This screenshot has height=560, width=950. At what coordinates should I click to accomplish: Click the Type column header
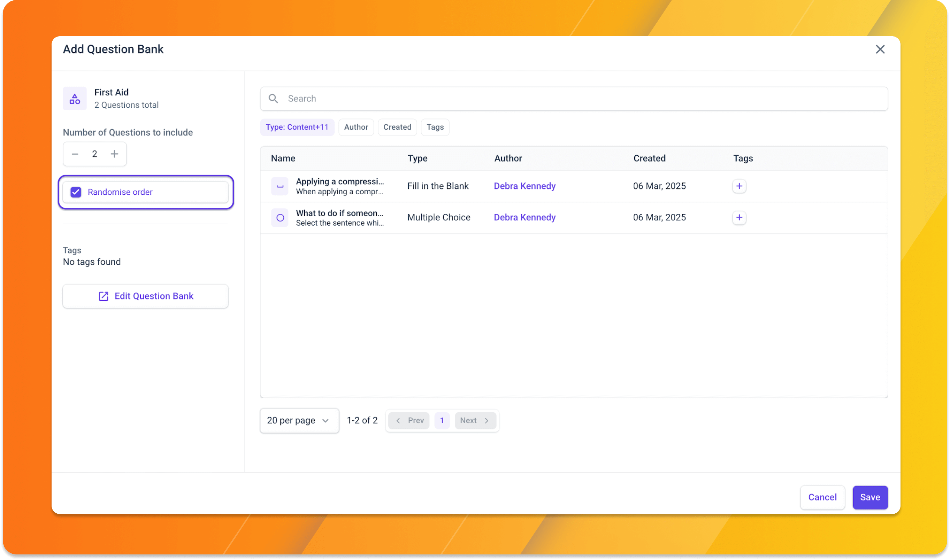point(417,158)
